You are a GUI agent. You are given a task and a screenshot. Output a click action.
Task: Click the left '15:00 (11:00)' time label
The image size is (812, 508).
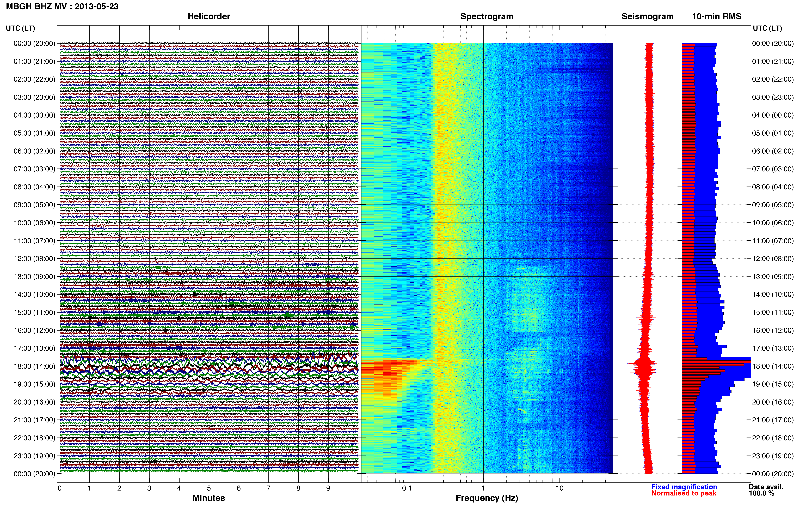click(x=34, y=312)
